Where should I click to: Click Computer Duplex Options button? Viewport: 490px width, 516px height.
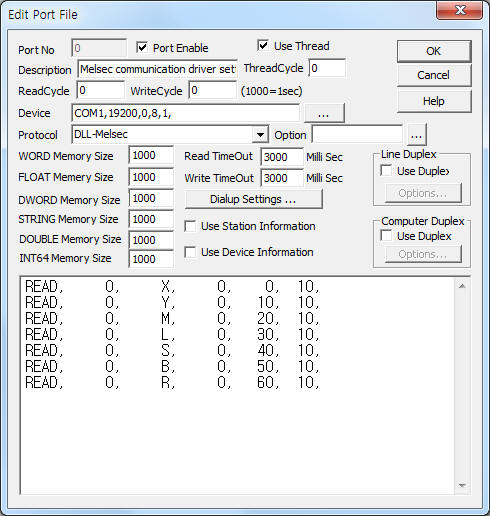point(423,254)
